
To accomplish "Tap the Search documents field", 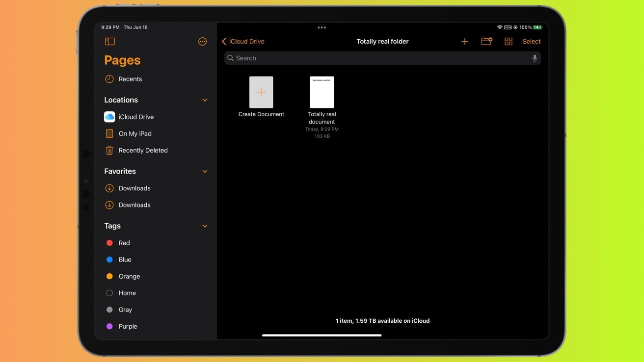I will click(383, 58).
